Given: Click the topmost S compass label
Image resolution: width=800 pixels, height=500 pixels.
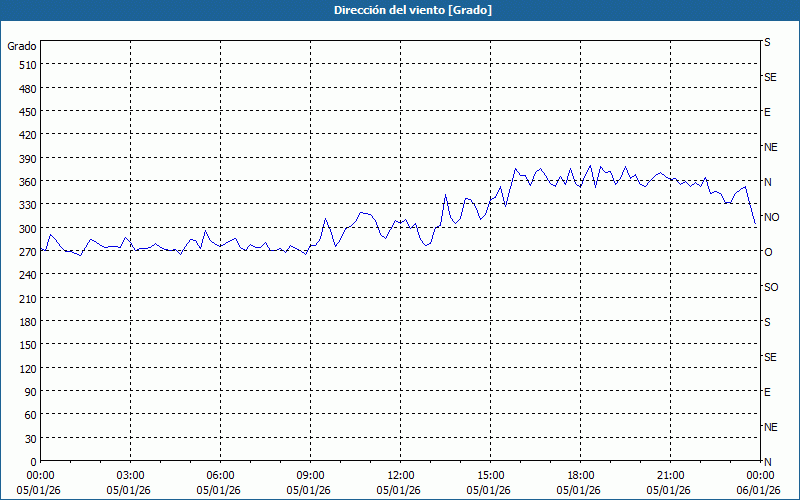Looking at the screenshot, I should 767,42.
